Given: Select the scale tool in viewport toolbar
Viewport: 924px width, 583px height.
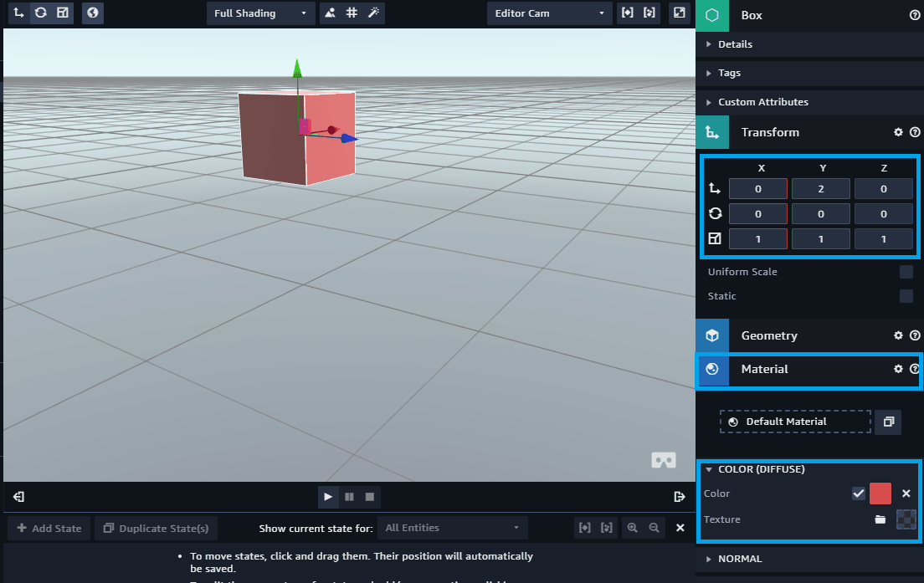Looking at the screenshot, I should pyautogui.click(x=62, y=13).
